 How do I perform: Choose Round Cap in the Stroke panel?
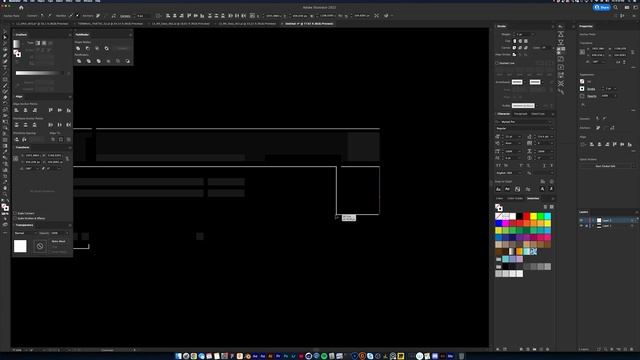(520, 41)
